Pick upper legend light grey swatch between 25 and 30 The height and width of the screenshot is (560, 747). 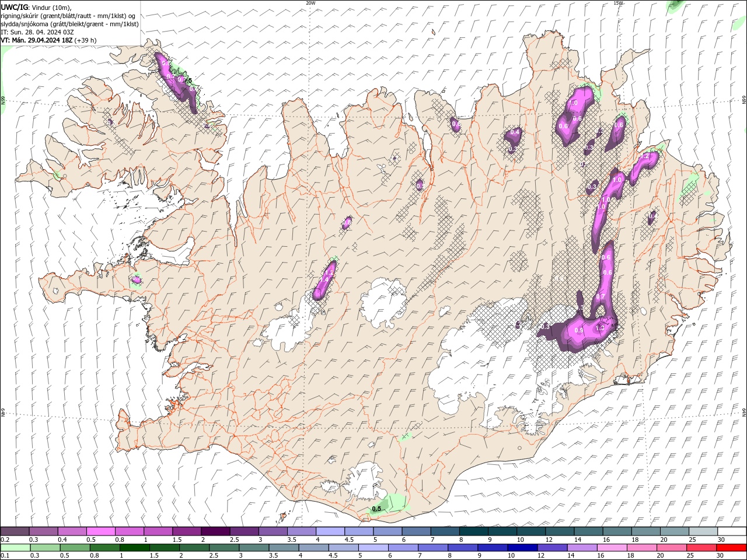click(703, 531)
